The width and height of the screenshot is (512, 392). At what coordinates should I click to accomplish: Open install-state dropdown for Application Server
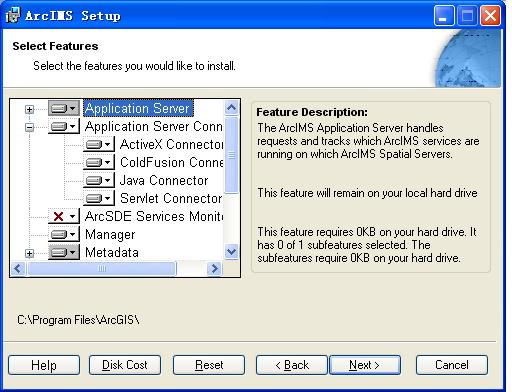click(x=64, y=108)
